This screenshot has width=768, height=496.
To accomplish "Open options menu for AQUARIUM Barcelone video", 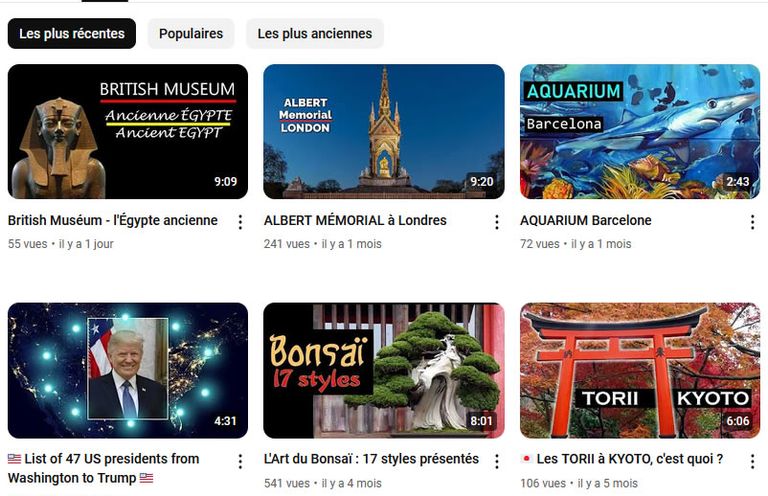I will 752,222.
